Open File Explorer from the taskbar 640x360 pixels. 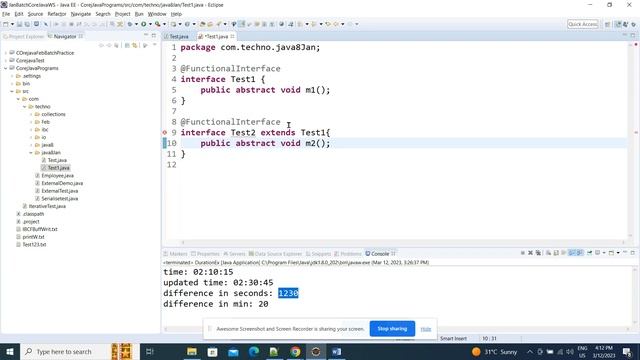192,351
